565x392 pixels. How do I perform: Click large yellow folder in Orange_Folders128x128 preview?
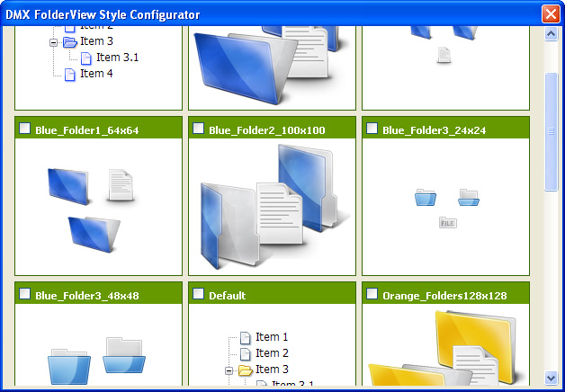click(x=475, y=342)
